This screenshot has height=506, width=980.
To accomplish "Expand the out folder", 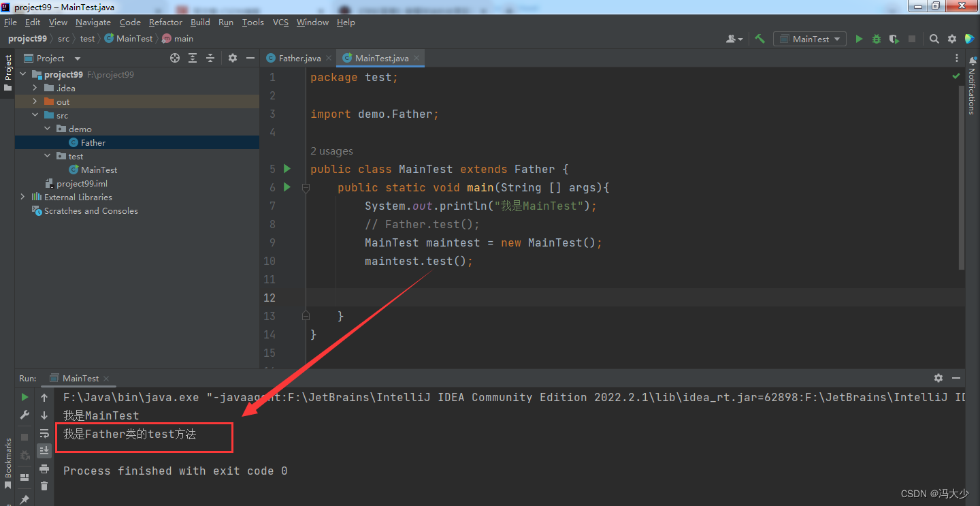I will pyautogui.click(x=35, y=101).
